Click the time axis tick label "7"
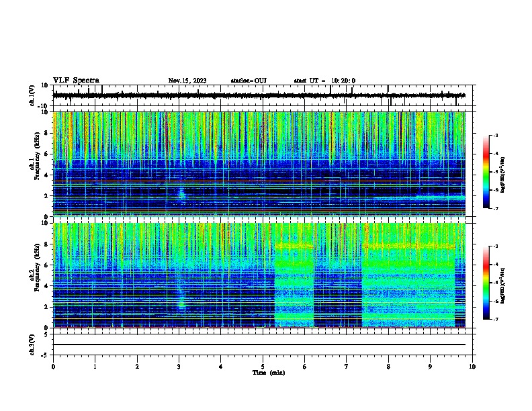 tap(347, 367)
